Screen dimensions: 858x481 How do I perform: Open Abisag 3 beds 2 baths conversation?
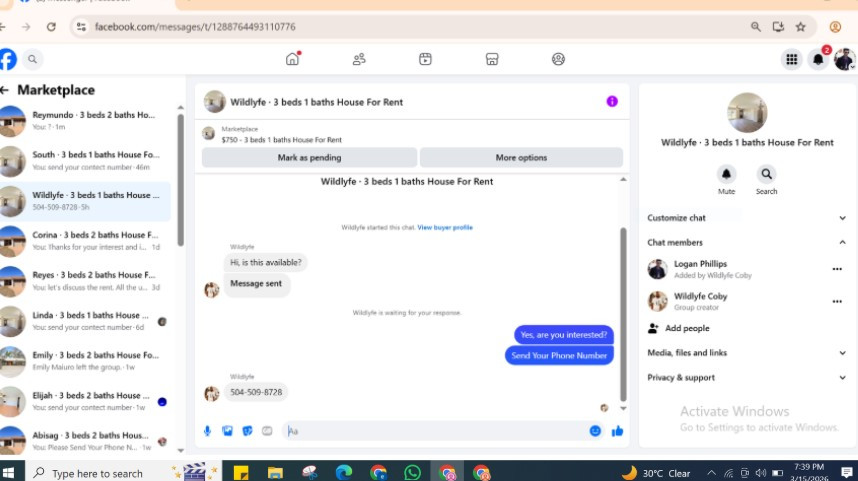pos(85,441)
